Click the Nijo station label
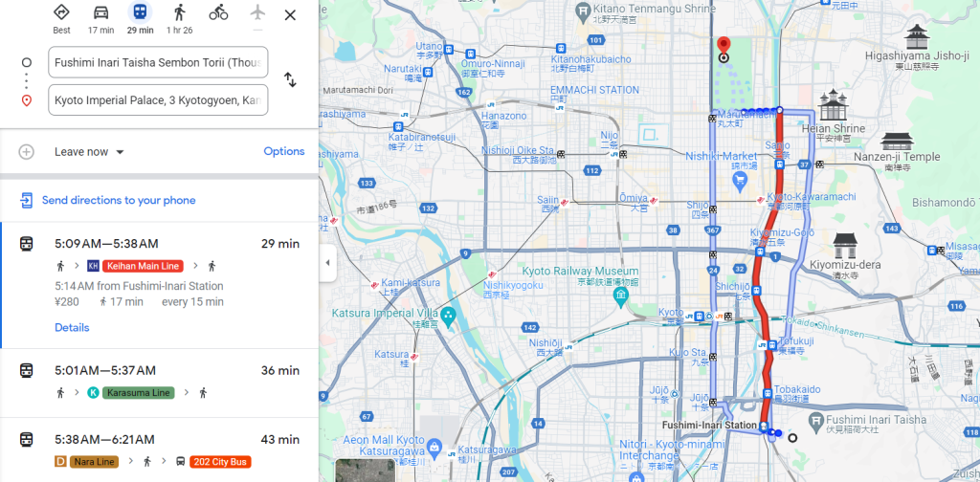 point(610,140)
